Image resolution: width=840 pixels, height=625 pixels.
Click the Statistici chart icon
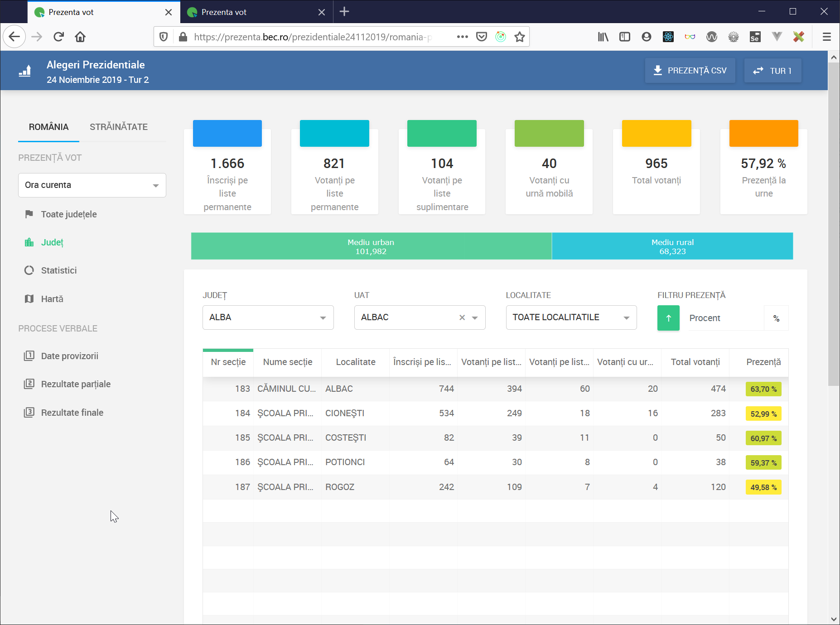tap(29, 270)
